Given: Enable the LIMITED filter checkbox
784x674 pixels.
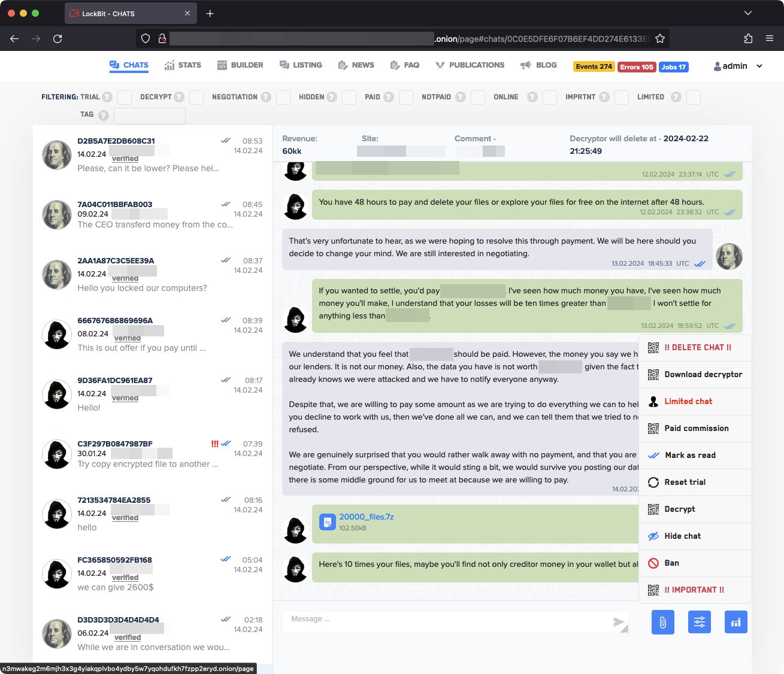Looking at the screenshot, I should [694, 97].
